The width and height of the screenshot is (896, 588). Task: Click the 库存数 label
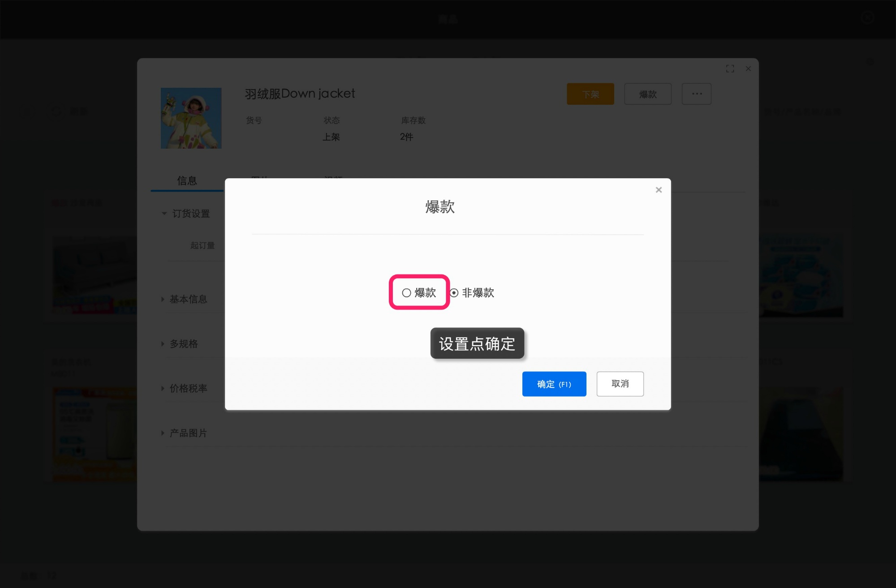(x=414, y=120)
